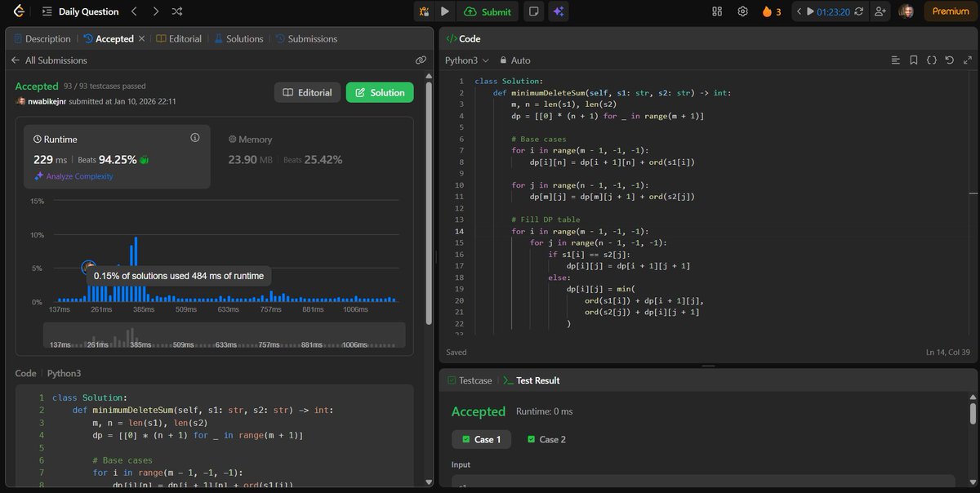Open the Python3 language dropdown

click(x=466, y=60)
